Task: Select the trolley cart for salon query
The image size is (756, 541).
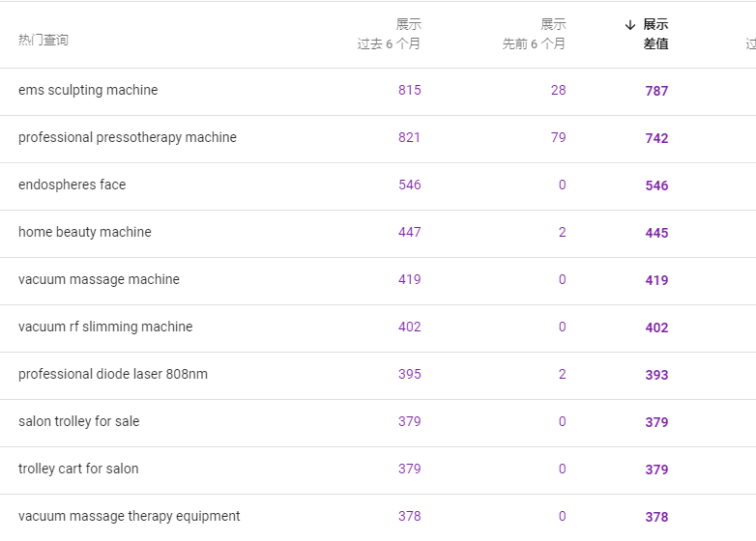Action: [x=78, y=469]
